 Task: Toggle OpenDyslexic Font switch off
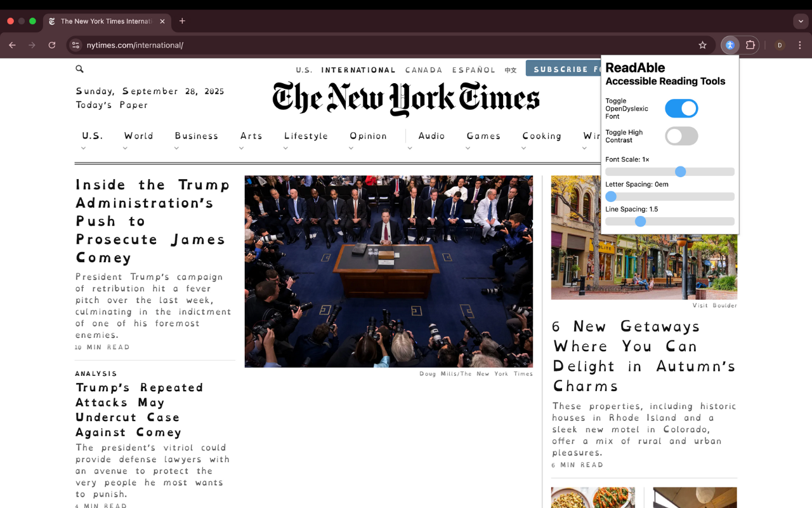coord(681,109)
